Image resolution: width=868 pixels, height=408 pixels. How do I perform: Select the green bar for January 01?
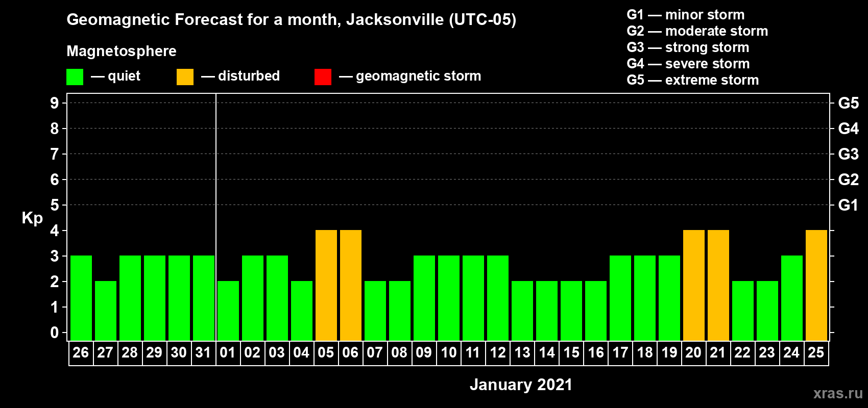click(228, 311)
